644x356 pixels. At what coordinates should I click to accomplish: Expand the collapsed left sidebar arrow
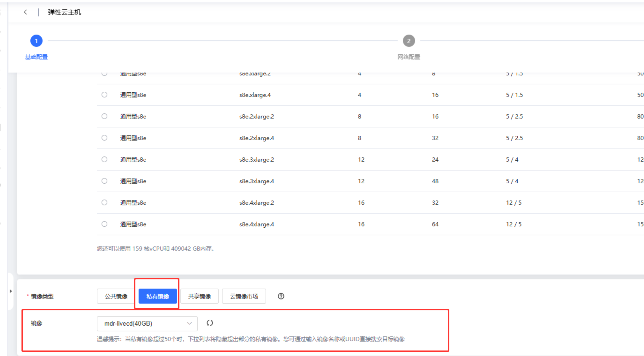(11, 291)
